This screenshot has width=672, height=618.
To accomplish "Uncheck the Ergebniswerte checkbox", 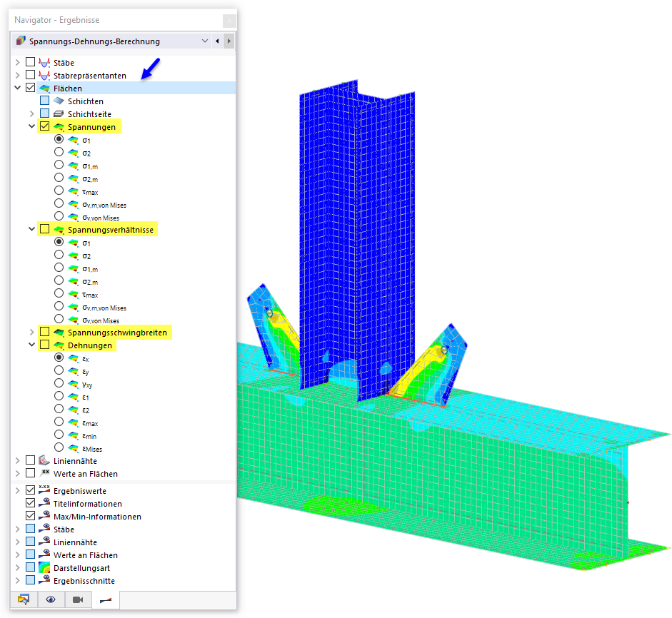I will (x=31, y=490).
